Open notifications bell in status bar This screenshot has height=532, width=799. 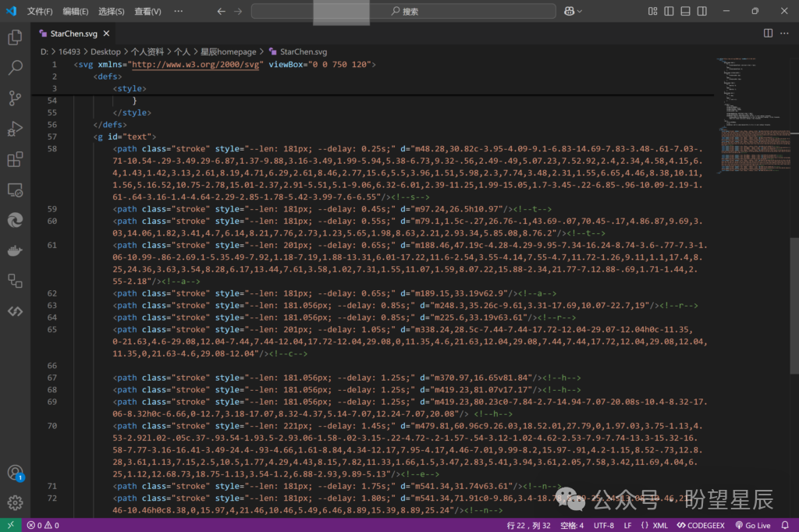785,526
